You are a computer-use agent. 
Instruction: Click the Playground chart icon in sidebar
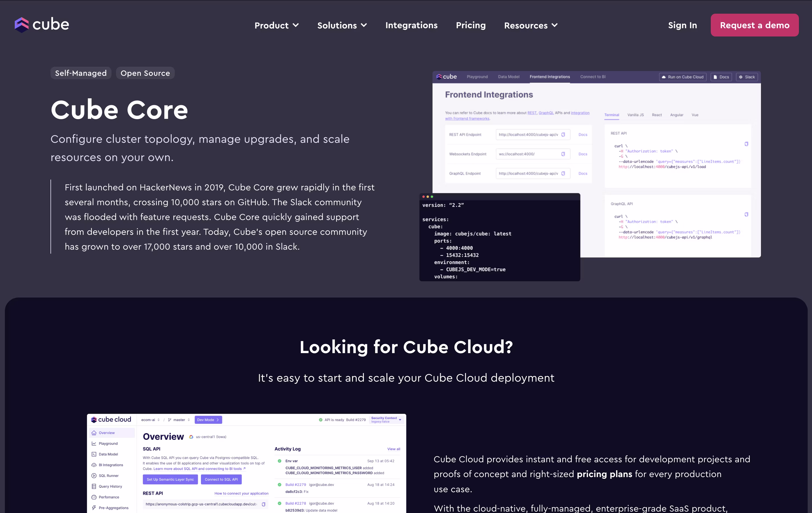[x=94, y=443]
